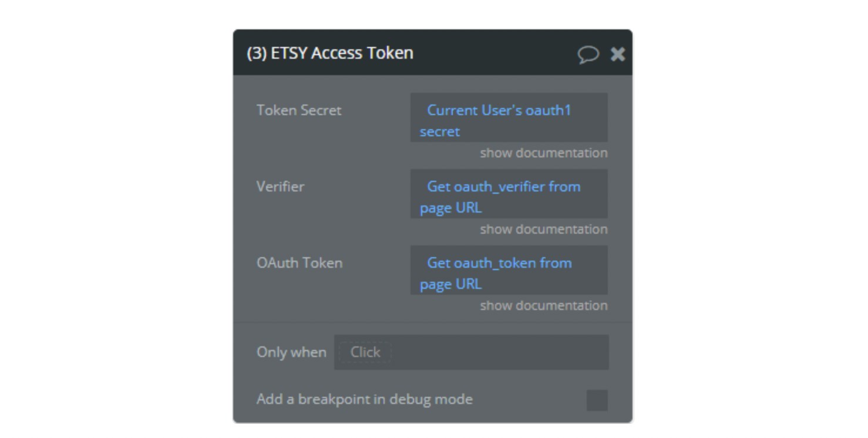868x438 pixels.
Task: Click the Token Secret label
Action: click(x=299, y=110)
